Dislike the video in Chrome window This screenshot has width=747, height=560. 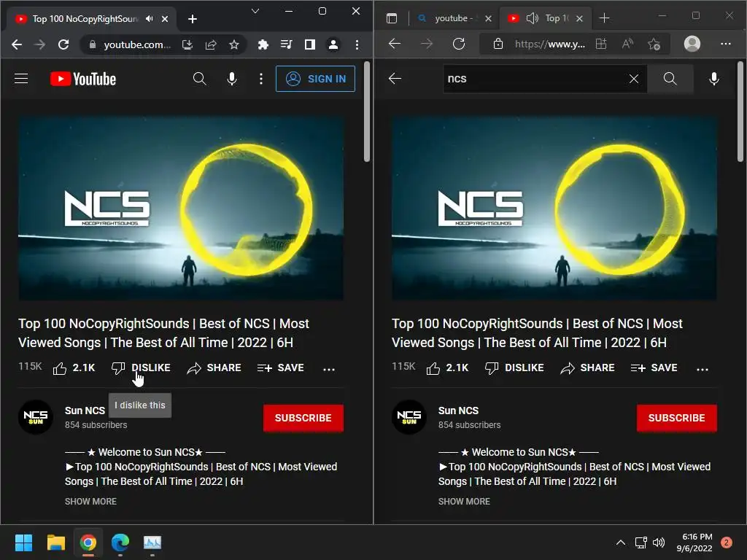[x=141, y=368]
